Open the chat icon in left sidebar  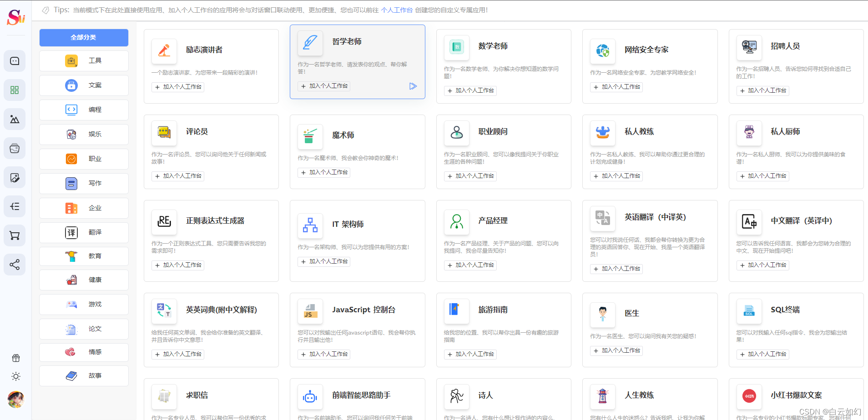point(15,61)
